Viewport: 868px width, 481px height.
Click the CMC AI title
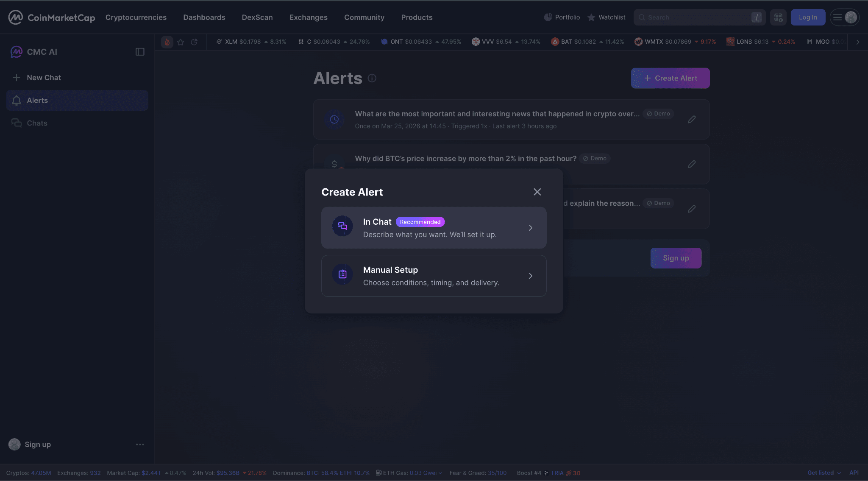pyautogui.click(x=42, y=52)
